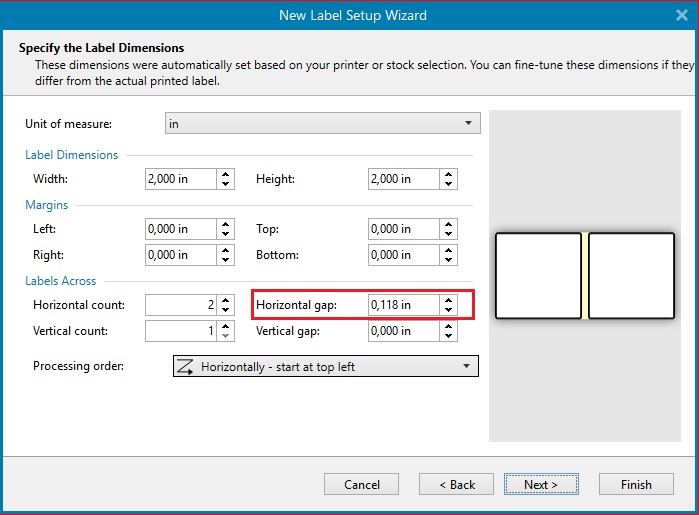Close the New Label Setup Wizard
Image resolution: width=699 pixels, height=515 pixels.
pos(682,15)
